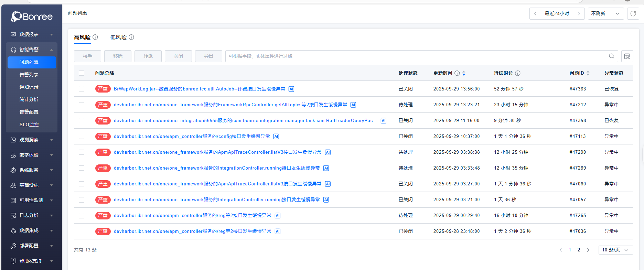Click info icon next to 更新时间
644x270 pixels.
click(x=457, y=73)
